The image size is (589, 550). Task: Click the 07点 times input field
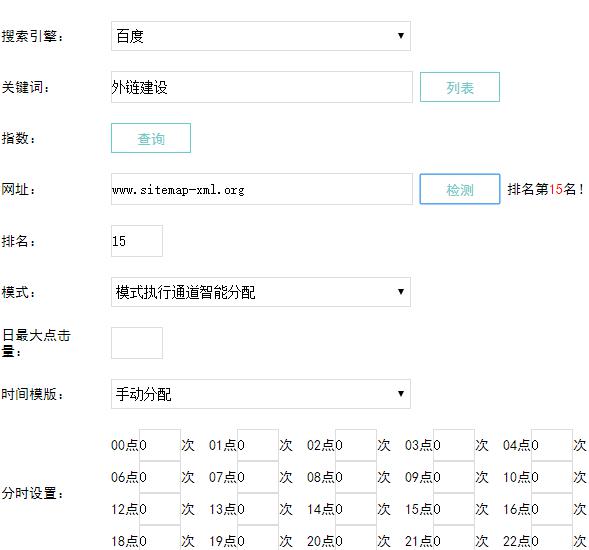coord(258,477)
